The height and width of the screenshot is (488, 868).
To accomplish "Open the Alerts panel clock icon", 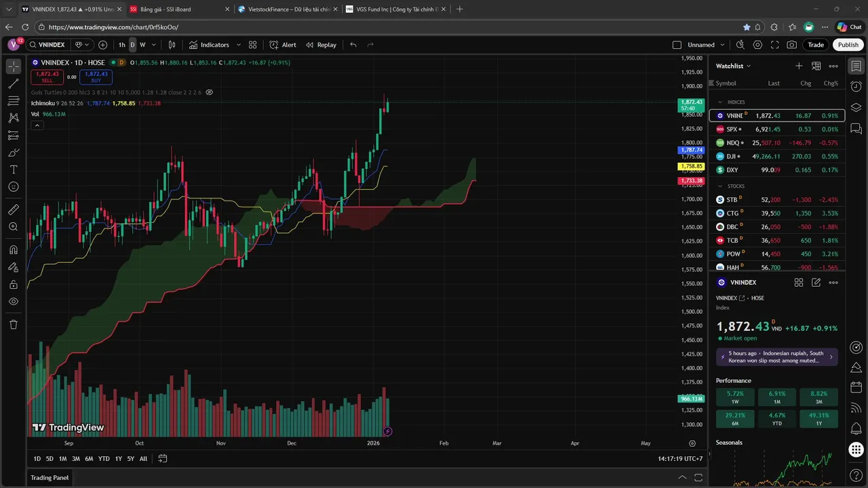I will pos(856,87).
